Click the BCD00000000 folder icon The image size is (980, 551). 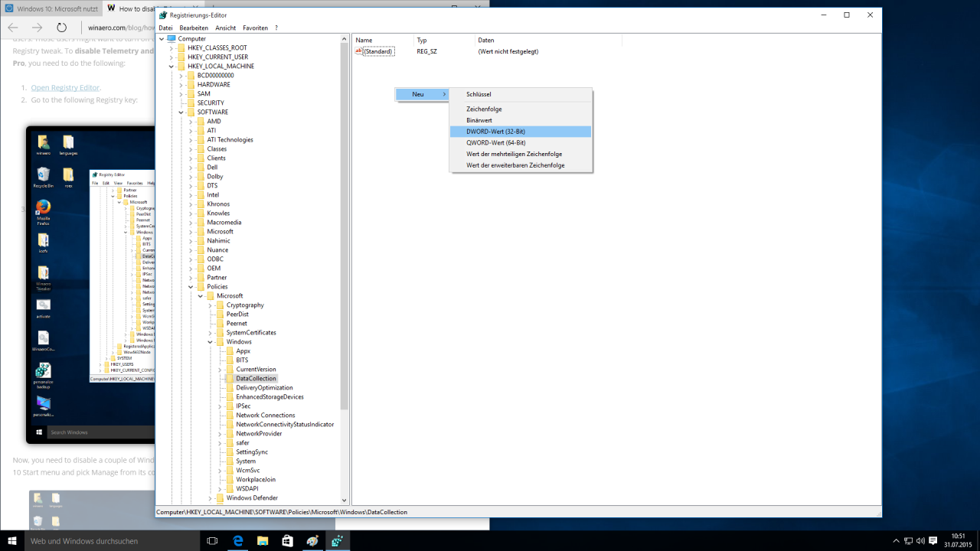(x=191, y=75)
